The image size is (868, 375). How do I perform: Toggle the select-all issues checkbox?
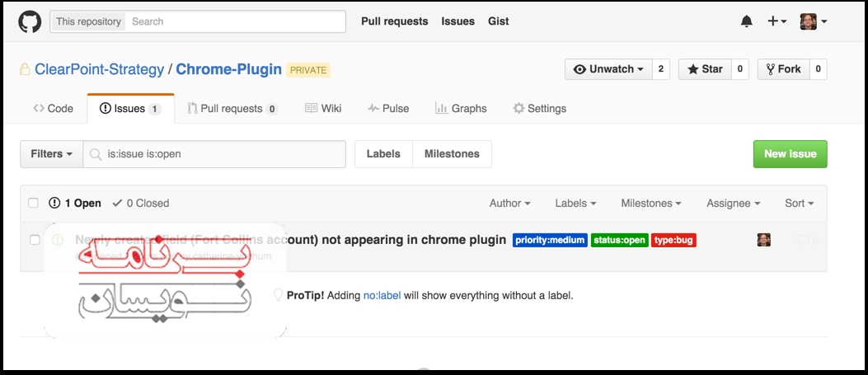pyautogui.click(x=34, y=203)
